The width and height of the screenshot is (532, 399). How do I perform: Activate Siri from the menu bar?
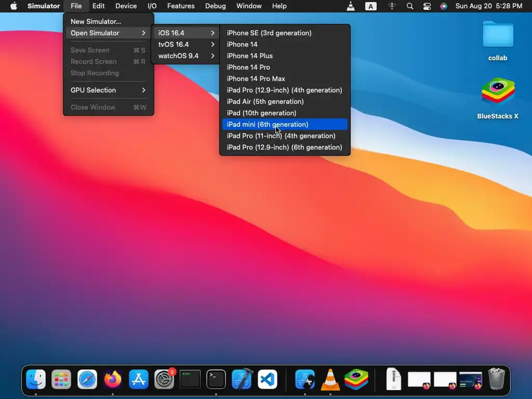[x=444, y=6]
